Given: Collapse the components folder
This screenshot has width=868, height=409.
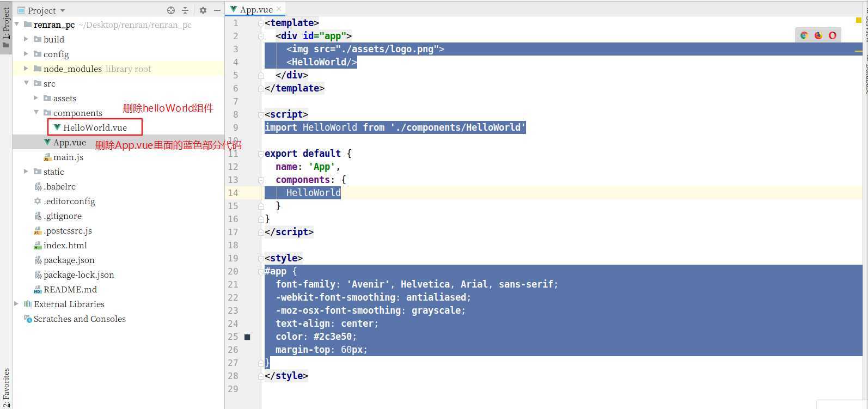Looking at the screenshot, I should click(x=36, y=113).
